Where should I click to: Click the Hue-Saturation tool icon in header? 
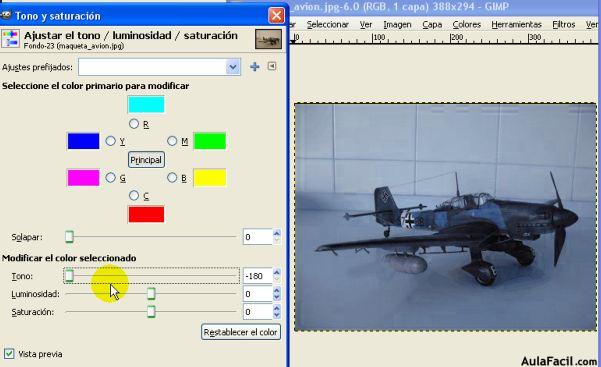coord(10,39)
